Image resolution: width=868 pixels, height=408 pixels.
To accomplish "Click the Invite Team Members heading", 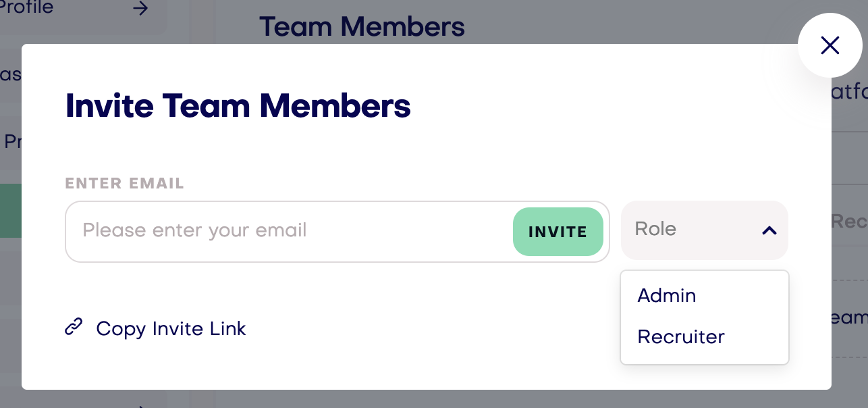I will pos(238,106).
